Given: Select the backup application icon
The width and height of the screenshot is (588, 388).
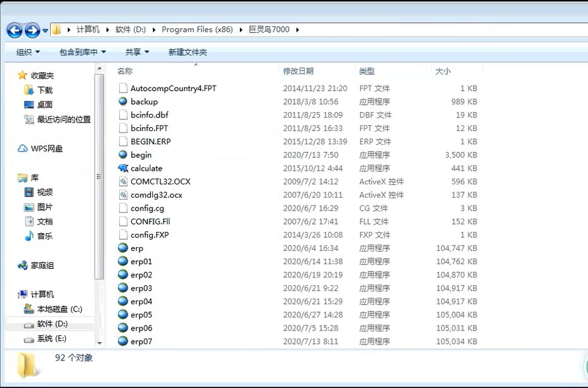Looking at the screenshot, I should point(123,101).
